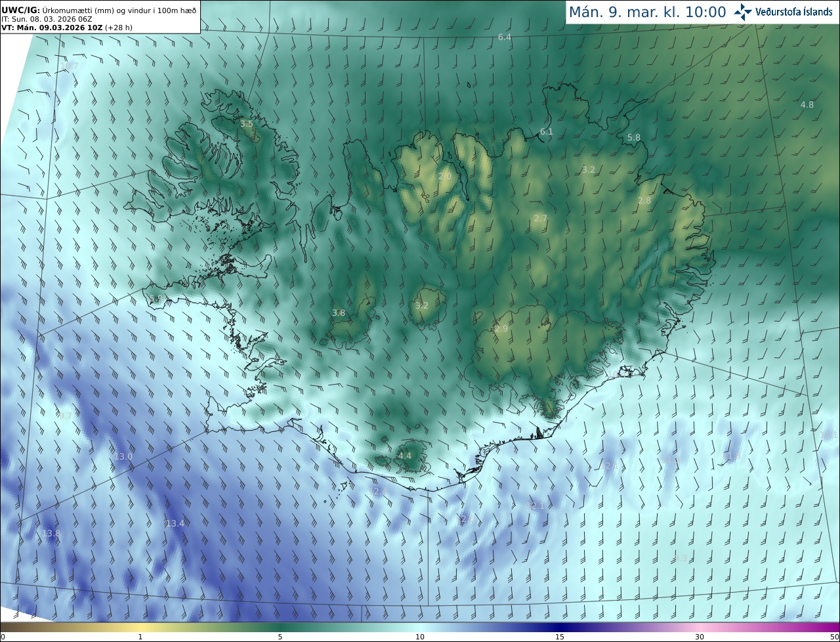Click the 4.8 value over the northeast sea
Screen dimensions: 840x642
click(x=807, y=104)
